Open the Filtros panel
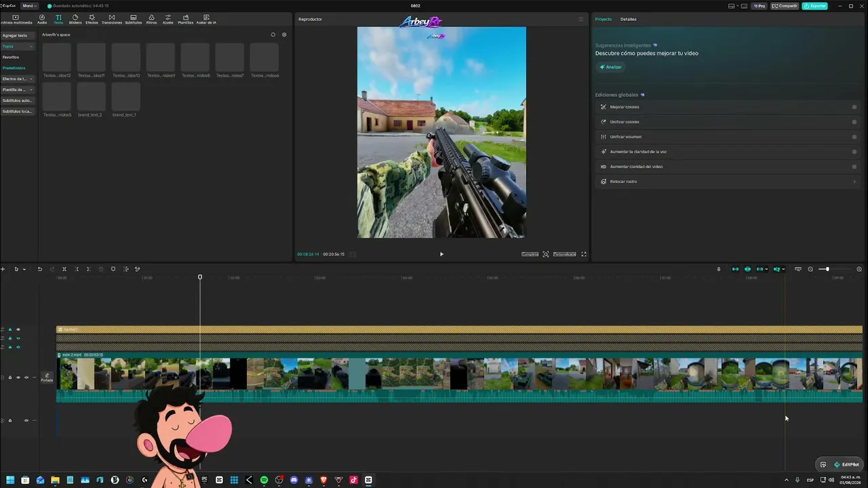868x488 pixels. [x=151, y=19]
